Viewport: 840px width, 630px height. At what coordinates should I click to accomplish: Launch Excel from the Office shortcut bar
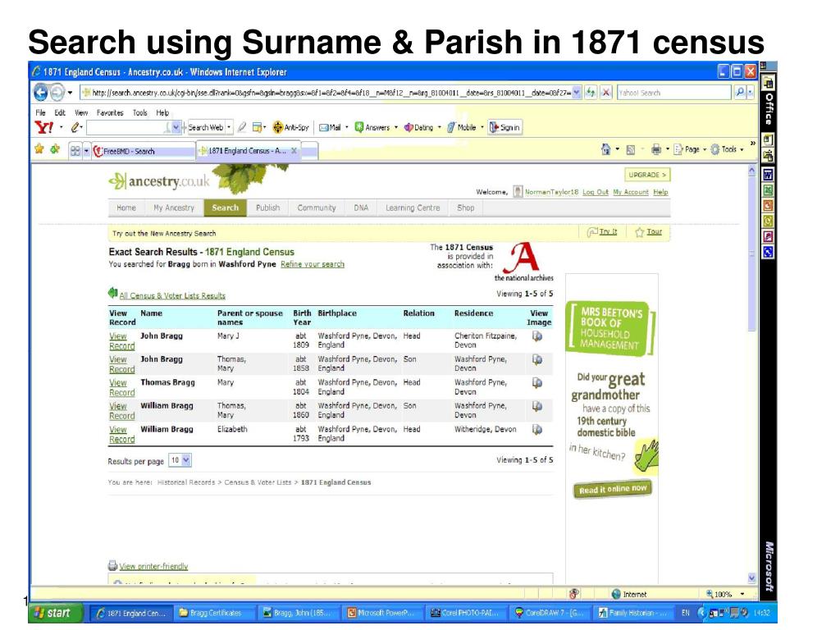pyautogui.click(x=768, y=190)
